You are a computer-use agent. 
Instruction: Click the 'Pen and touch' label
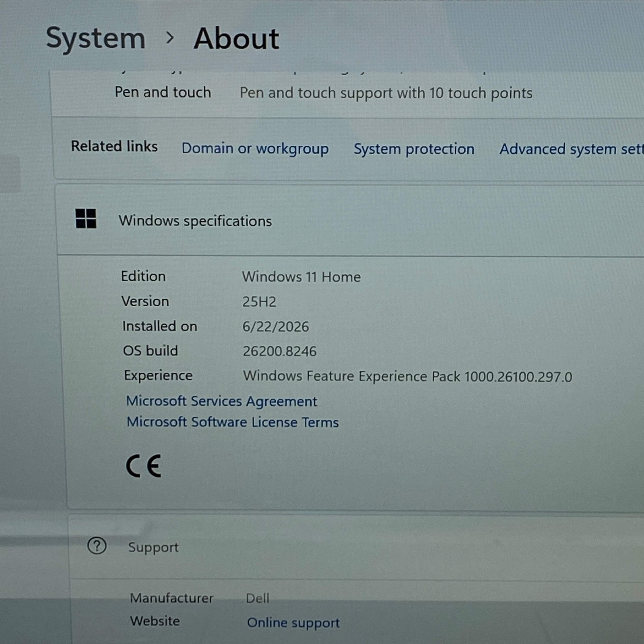tap(163, 92)
